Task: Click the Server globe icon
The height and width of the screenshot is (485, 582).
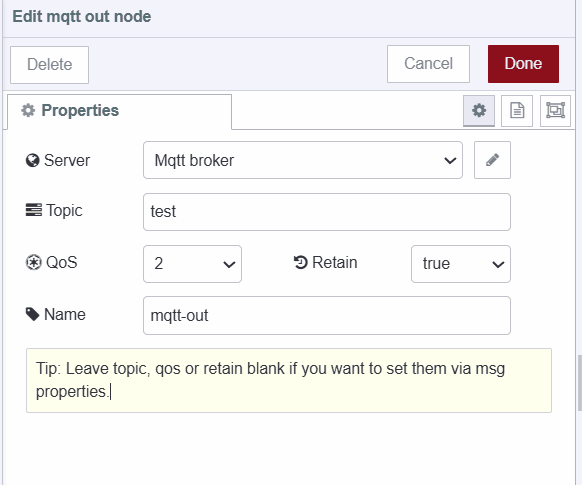Action: 33,161
